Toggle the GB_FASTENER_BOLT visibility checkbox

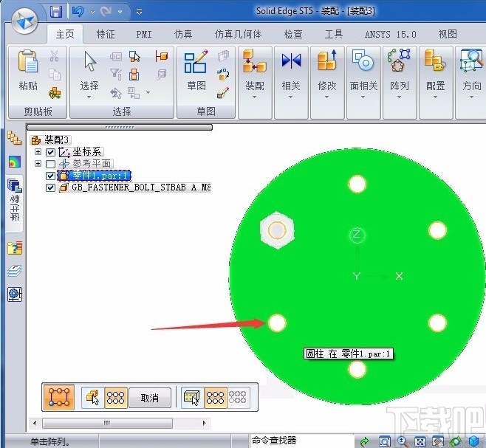50,187
